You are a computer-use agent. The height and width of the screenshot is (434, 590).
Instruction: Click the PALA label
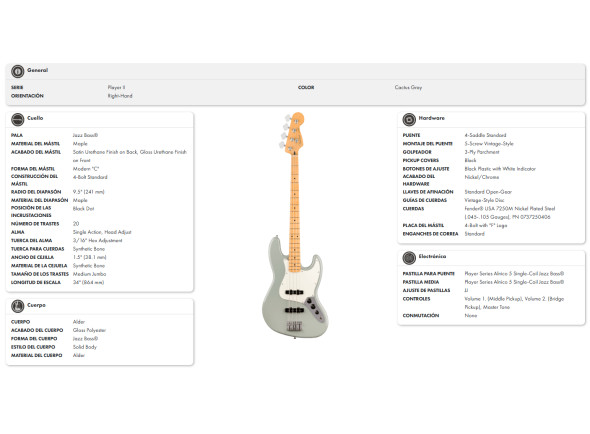pos(17,135)
